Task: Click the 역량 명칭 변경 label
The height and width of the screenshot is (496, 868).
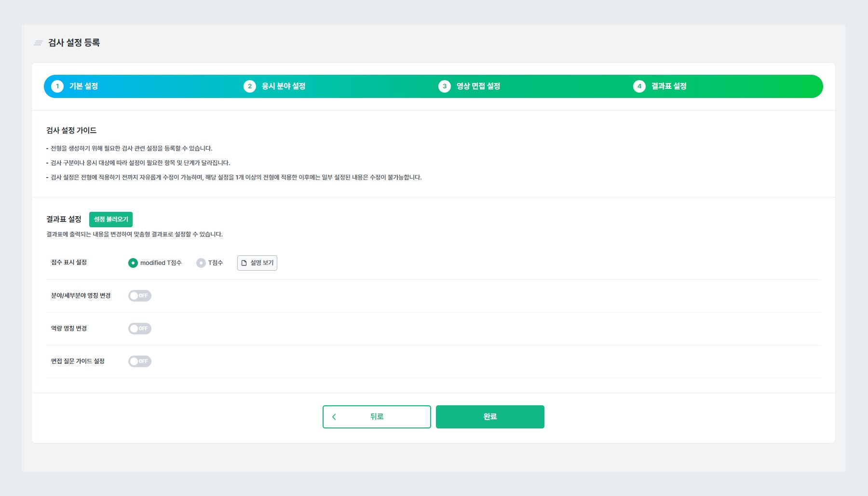Action: 69,329
